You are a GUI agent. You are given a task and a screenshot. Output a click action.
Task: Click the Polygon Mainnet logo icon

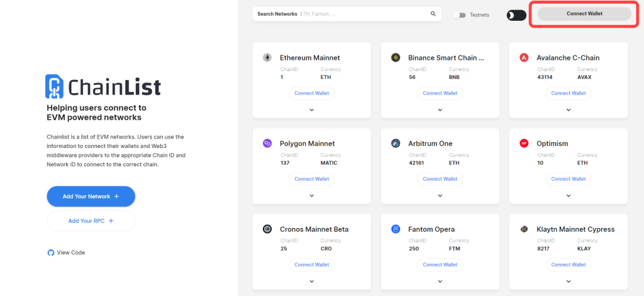(x=267, y=144)
